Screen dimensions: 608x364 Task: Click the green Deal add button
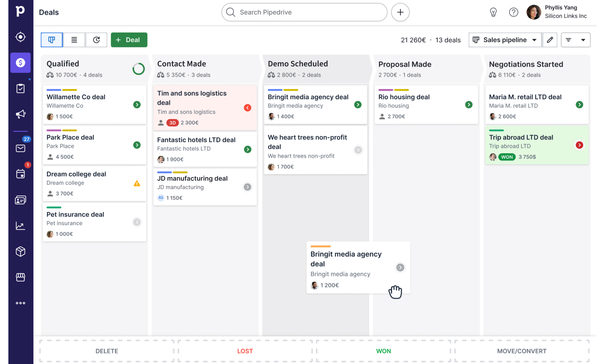(129, 40)
